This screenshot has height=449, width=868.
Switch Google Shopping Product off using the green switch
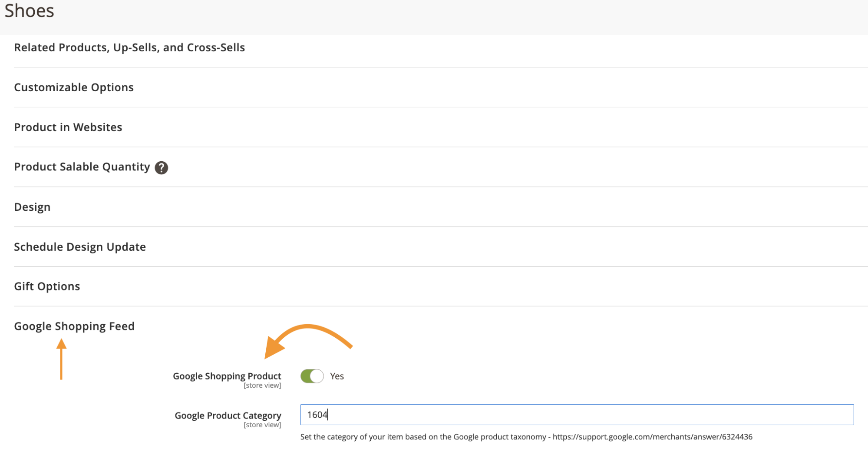[x=311, y=376]
